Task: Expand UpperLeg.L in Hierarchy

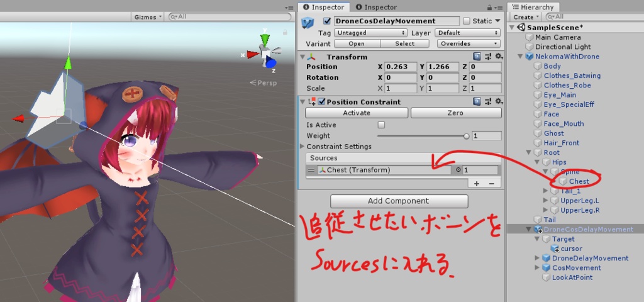Action: pyautogui.click(x=545, y=200)
